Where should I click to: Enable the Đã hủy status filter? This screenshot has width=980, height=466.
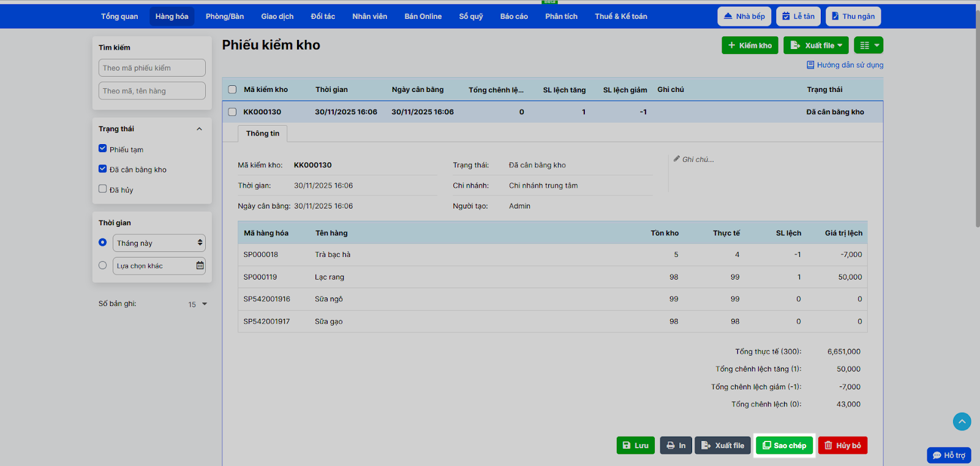coord(103,189)
